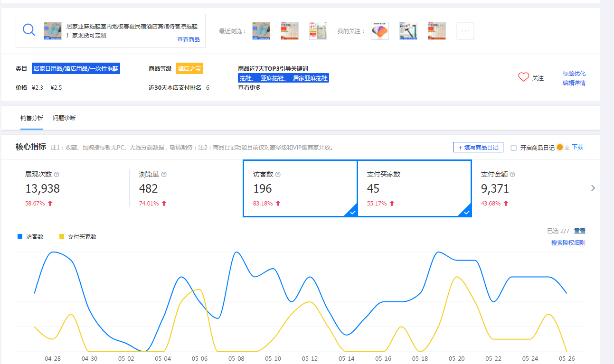The width and height of the screenshot is (614, 364).
Task: Click help icon beside 访客数
Action: coord(278,175)
